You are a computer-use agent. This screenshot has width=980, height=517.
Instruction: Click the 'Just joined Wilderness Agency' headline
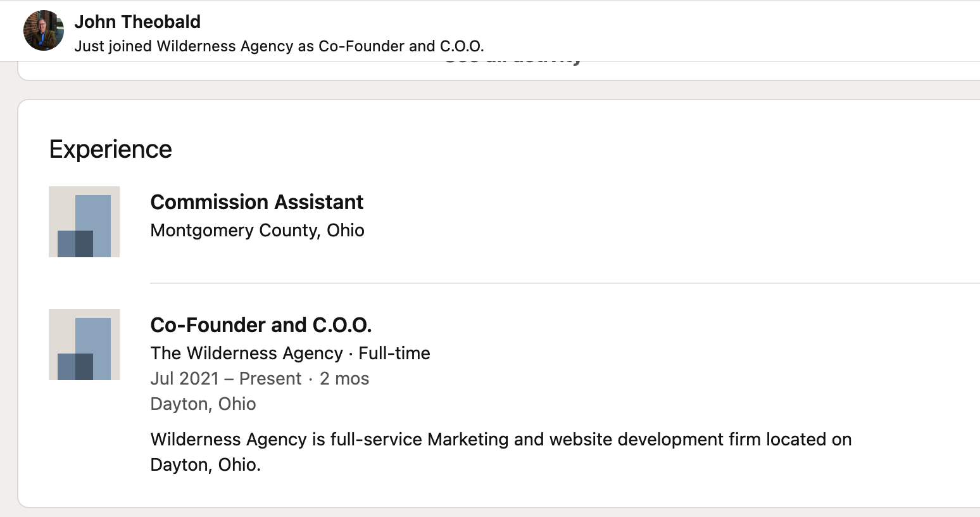coord(279,46)
